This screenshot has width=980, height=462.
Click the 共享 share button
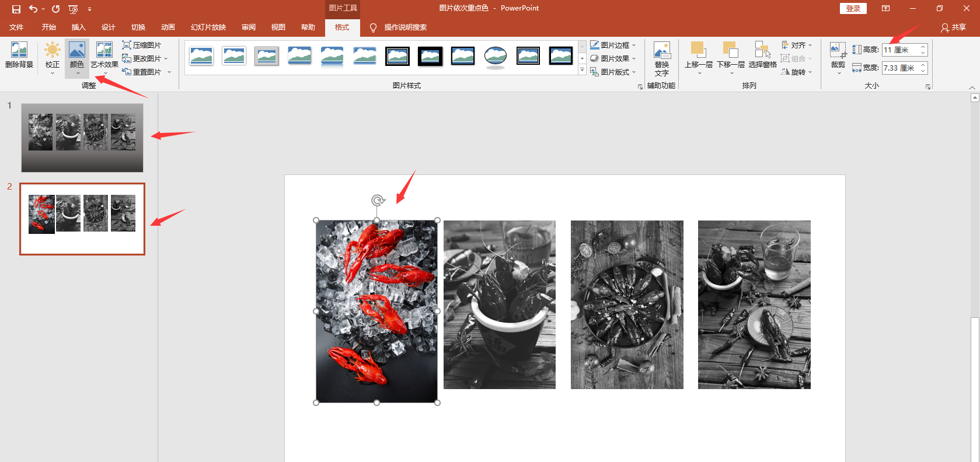(x=954, y=27)
